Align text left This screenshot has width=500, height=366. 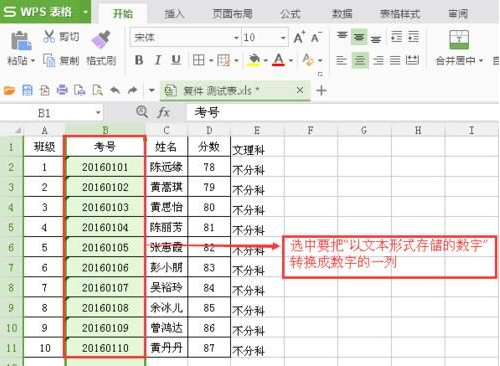pos(341,60)
